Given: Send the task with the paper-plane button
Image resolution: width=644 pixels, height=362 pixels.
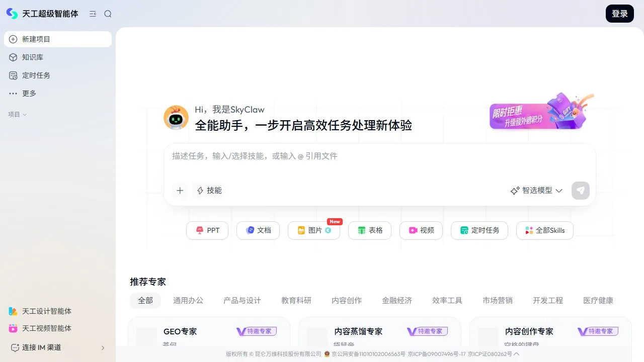Looking at the screenshot, I should pyautogui.click(x=581, y=191).
